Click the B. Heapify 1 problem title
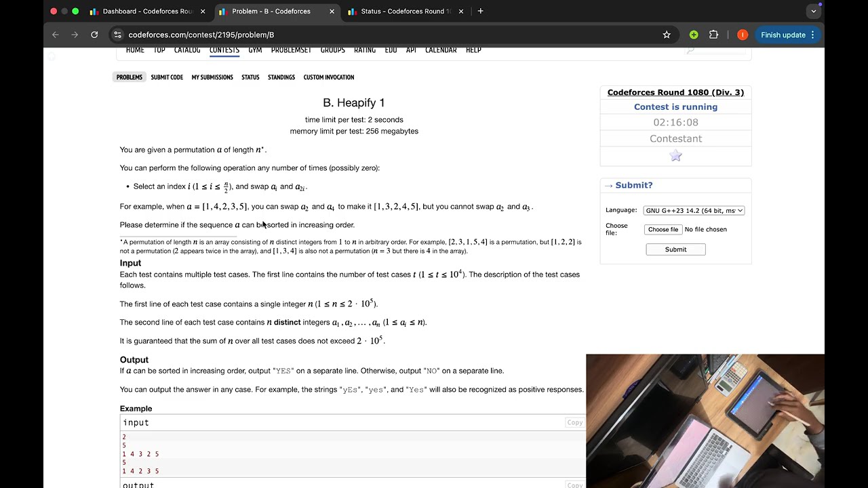 coord(354,102)
